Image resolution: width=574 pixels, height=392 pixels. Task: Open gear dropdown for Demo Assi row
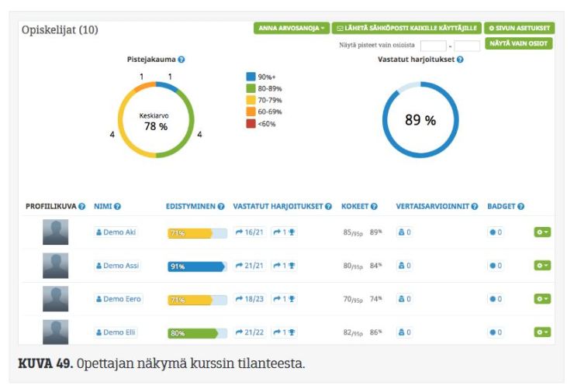541,266
